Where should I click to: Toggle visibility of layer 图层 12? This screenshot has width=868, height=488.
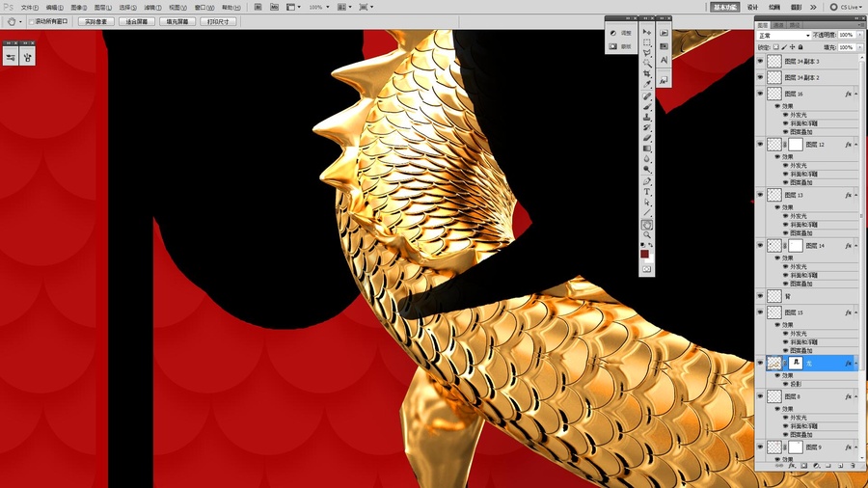click(x=760, y=145)
